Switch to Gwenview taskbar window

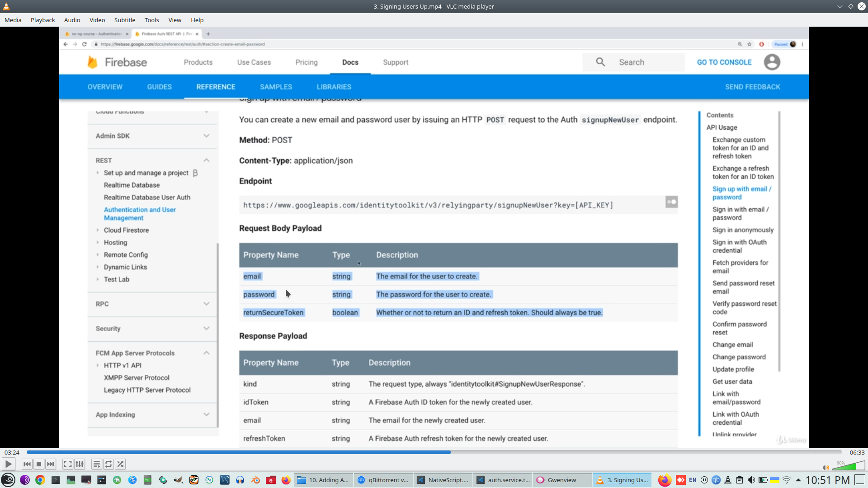561,480
